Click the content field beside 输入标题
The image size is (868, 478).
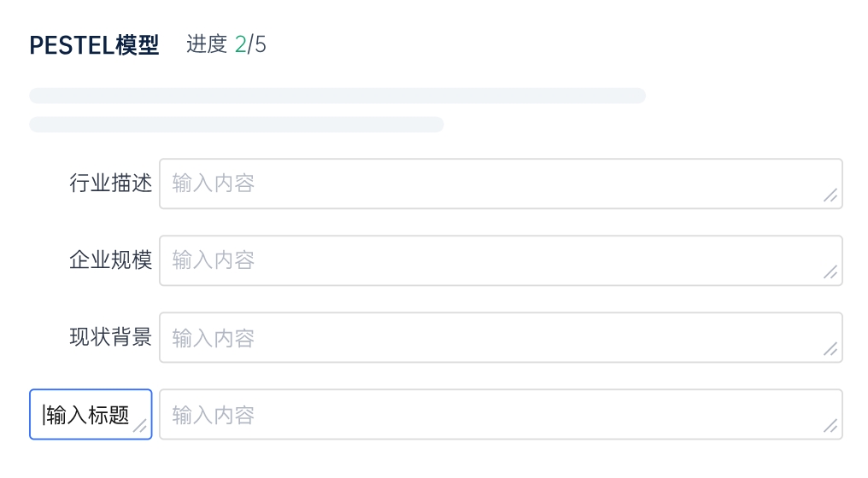pos(501,415)
